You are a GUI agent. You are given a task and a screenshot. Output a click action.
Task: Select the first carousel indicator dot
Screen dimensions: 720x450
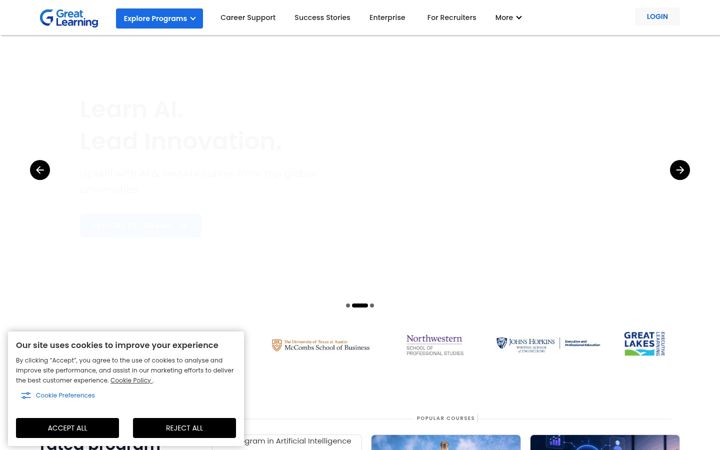(x=348, y=305)
